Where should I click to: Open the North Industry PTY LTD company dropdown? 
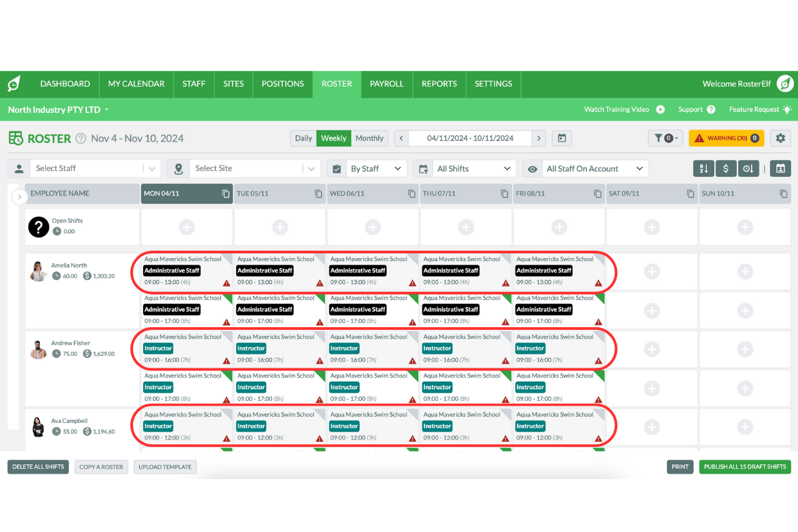[x=59, y=110]
